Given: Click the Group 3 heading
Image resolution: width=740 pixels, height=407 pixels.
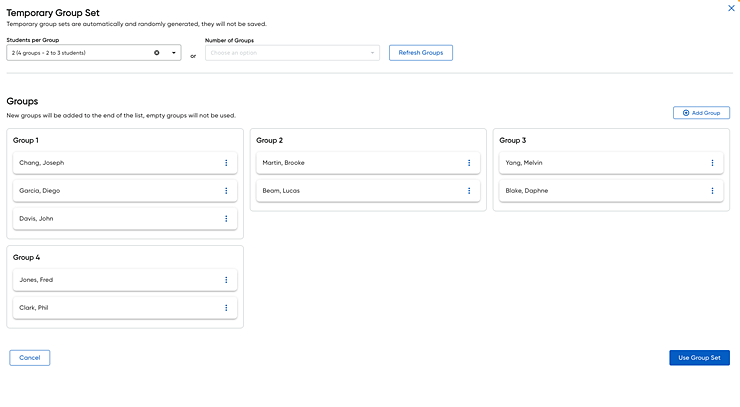Looking at the screenshot, I should pos(513,140).
